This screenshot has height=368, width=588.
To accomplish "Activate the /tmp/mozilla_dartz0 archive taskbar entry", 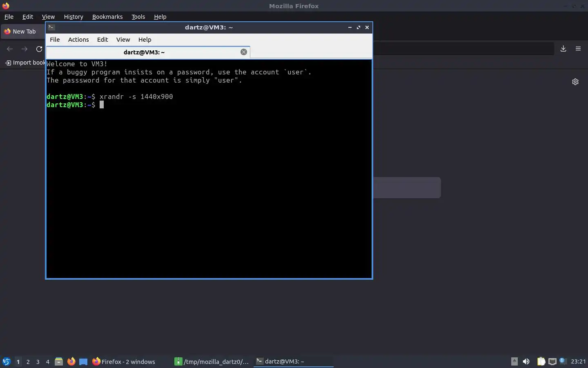I will 212,361.
